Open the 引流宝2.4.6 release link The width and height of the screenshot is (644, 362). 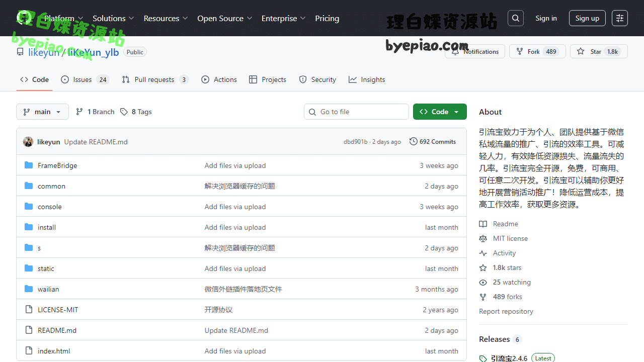509,358
